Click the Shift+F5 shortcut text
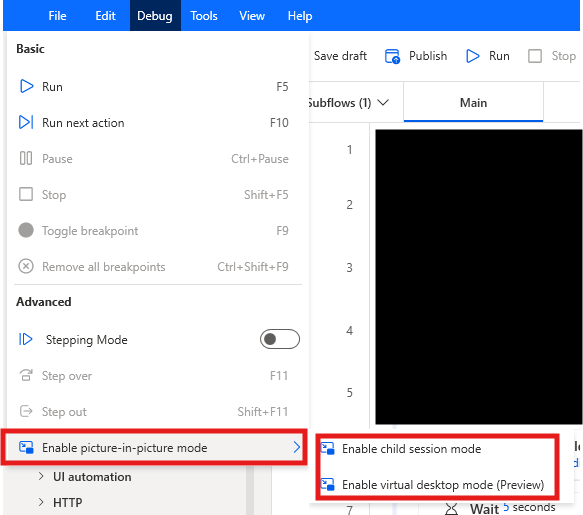The height and width of the screenshot is (515, 583). (x=266, y=194)
